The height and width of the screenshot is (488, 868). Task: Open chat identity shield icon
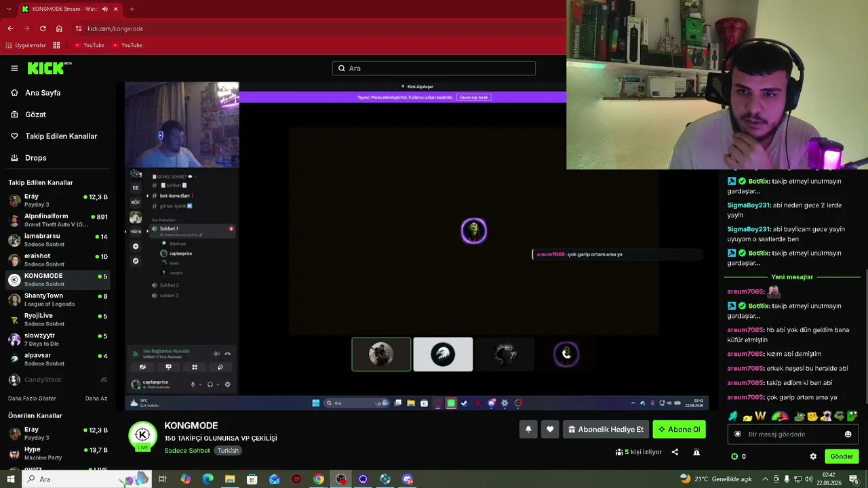click(738, 434)
